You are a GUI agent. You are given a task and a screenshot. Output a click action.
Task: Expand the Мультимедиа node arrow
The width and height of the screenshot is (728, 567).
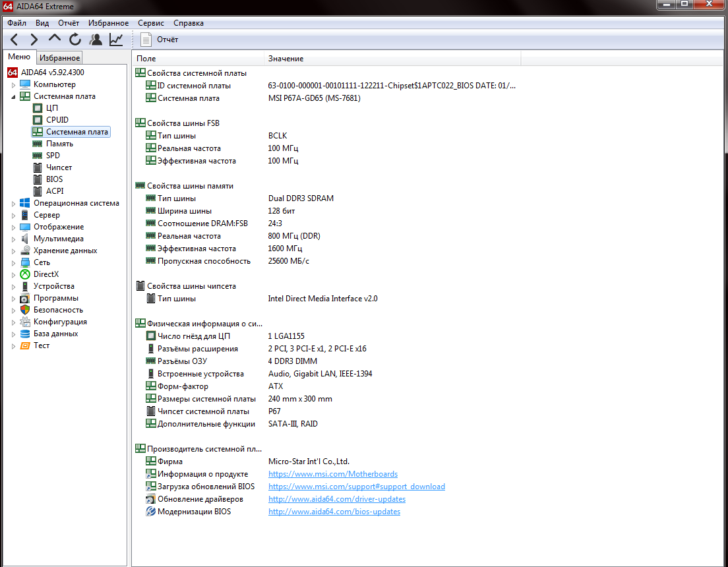pyautogui.click(x=13, y=239)
